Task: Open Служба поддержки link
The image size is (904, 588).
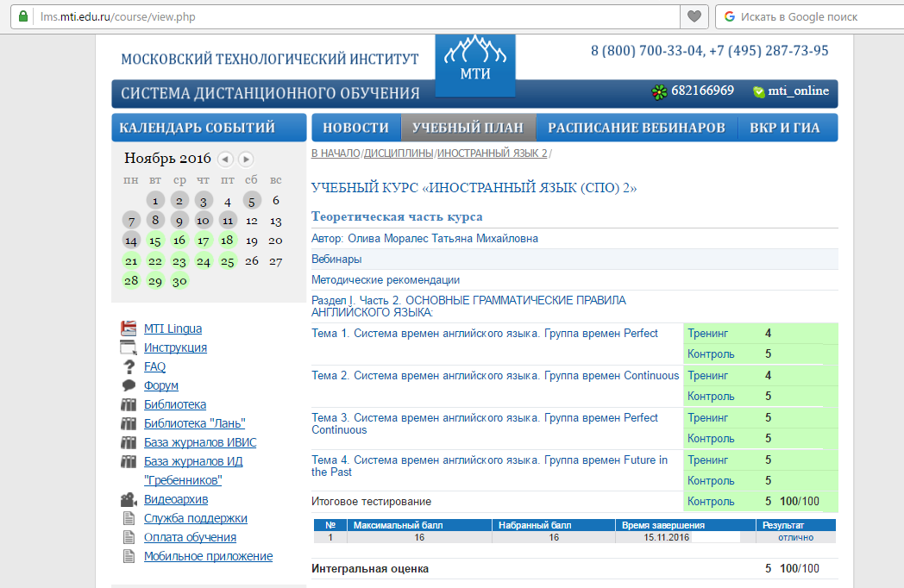Action: (196, 518)
